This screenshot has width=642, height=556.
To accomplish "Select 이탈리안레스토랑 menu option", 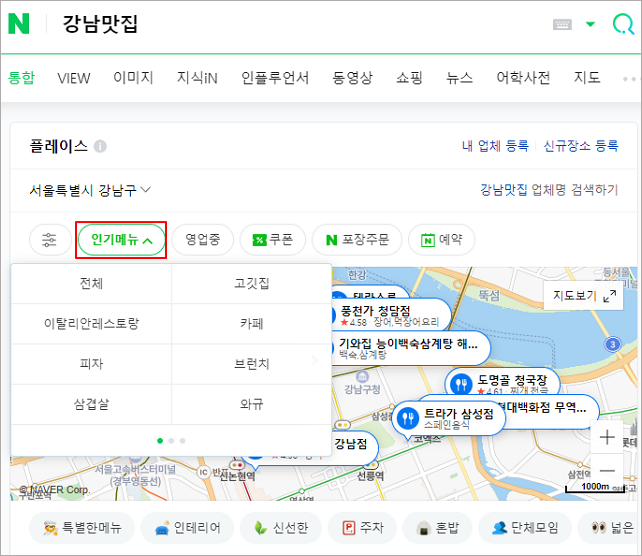I will [x=91, y=323].
